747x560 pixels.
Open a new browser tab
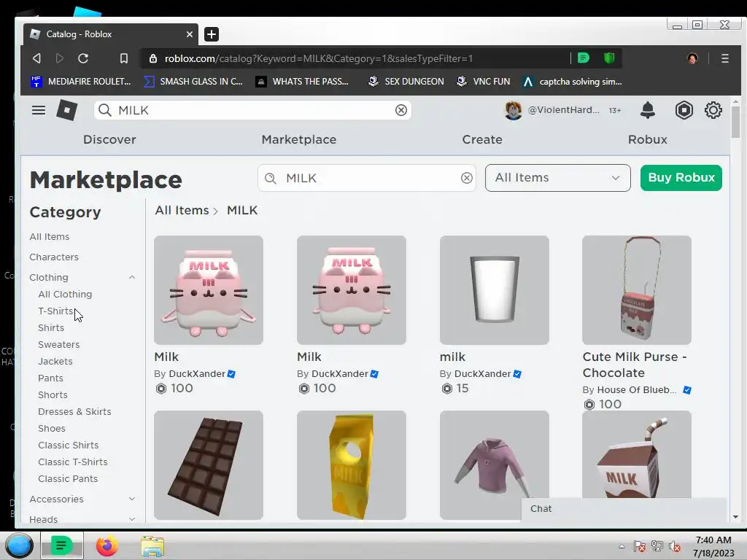click(212, 34)
